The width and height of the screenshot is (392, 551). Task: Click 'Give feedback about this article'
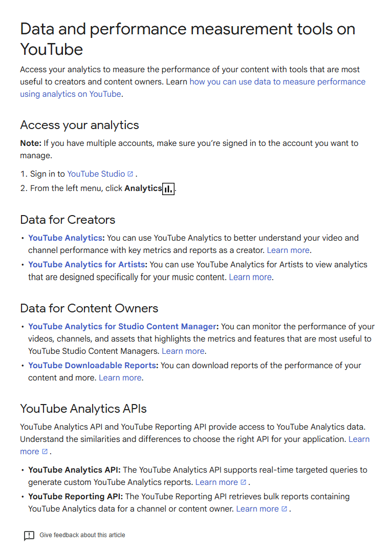82,535
